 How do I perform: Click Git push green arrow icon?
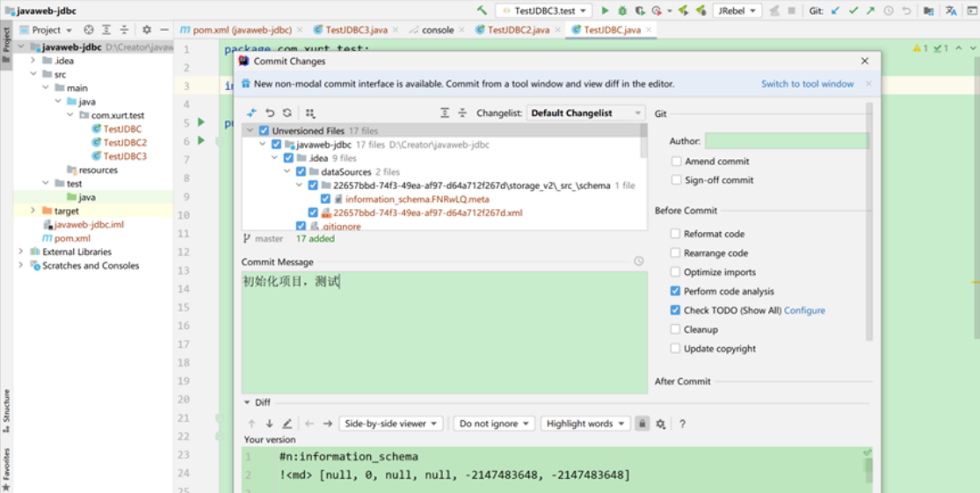(x=870, y=11)
